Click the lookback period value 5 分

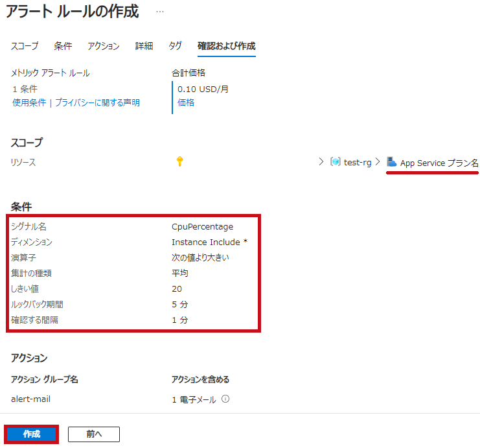coord(180,304)
